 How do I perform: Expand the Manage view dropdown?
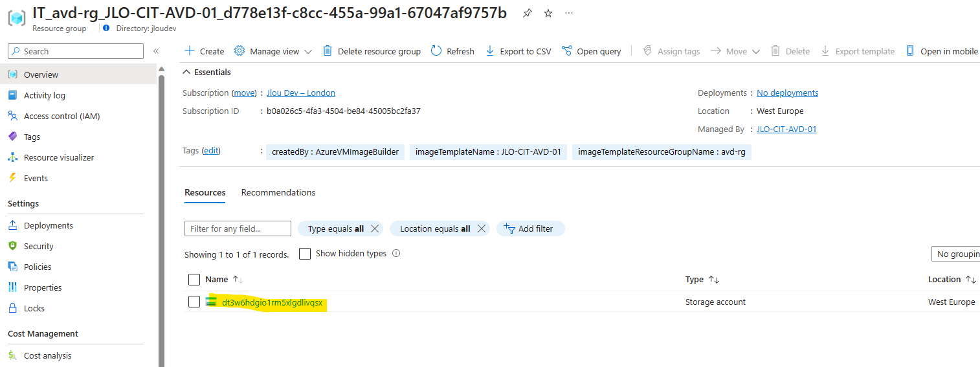(x=308, y=51)
